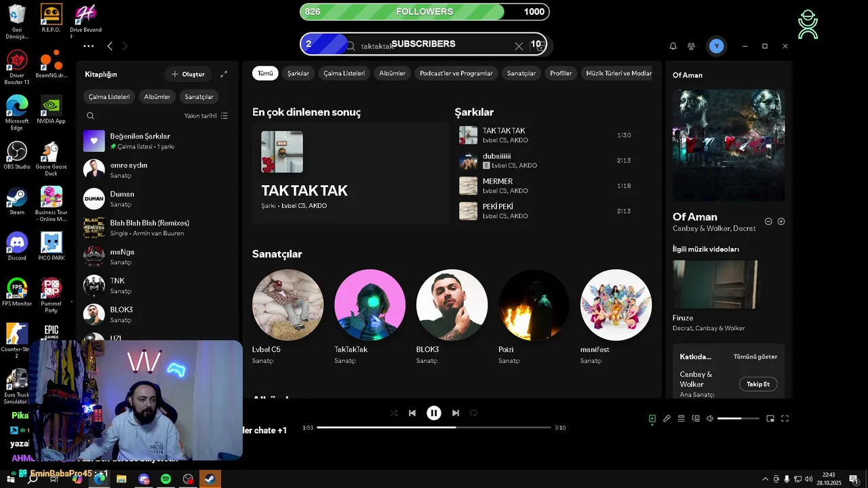The height and width of the screenshot is (488, 868).
Task: Open the TakTakTak artist card
Action: (370, 317)
